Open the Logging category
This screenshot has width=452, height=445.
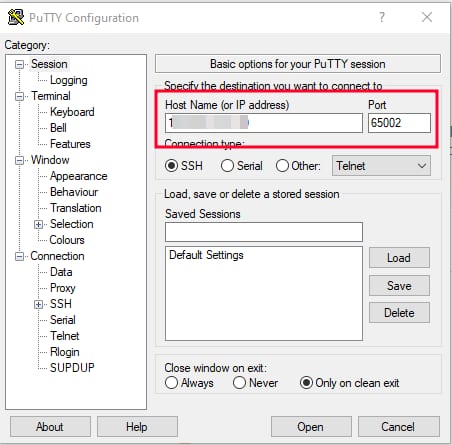(x=69, y=80)
